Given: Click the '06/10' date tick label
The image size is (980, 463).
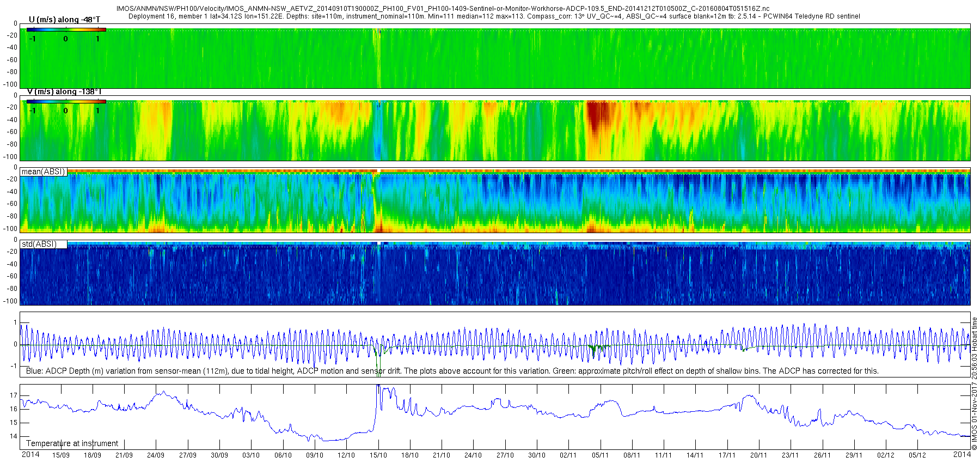Looking at the screenshot, I should click(x=283, y=455).
